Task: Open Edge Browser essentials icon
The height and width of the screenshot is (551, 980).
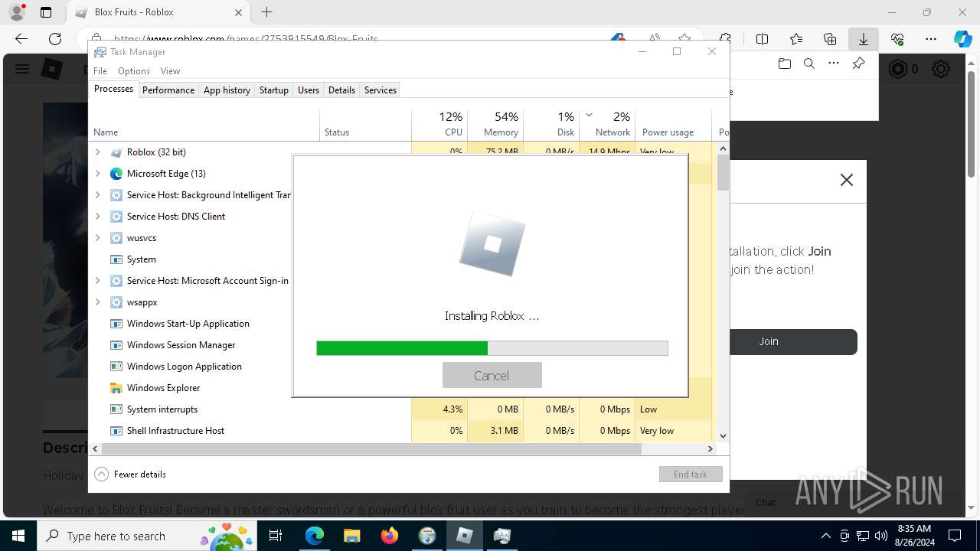Action: click(897, 39)
